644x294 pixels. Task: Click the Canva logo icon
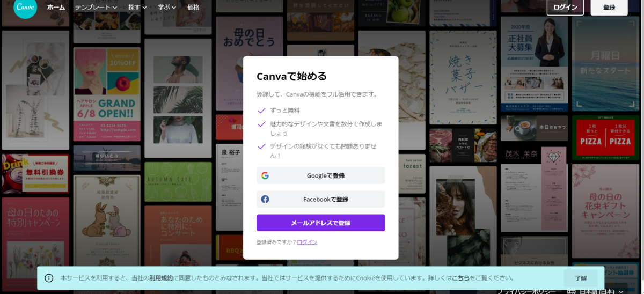25,8
